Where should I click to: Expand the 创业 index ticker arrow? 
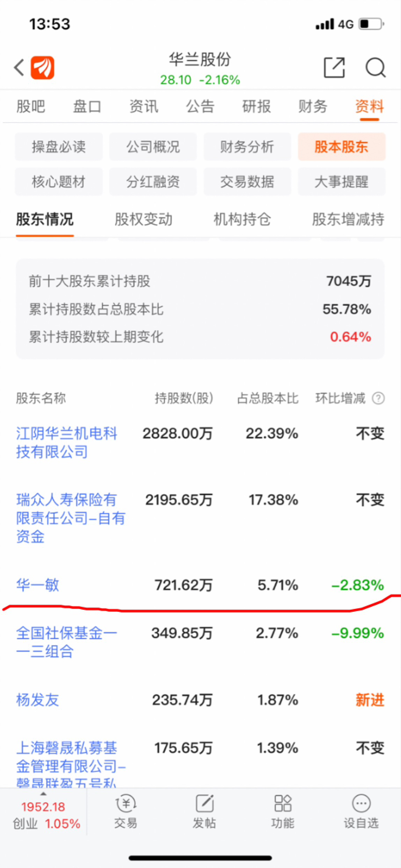coord(43,794)
